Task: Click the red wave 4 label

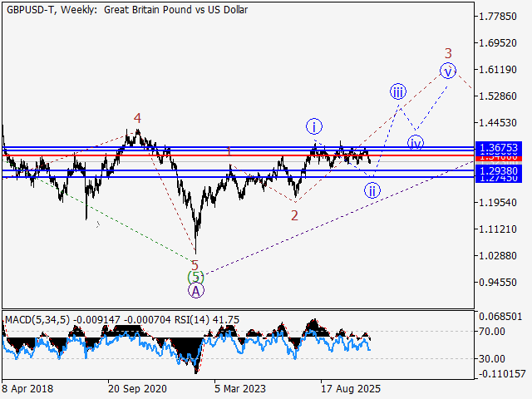Action: [x=137, y=118]
